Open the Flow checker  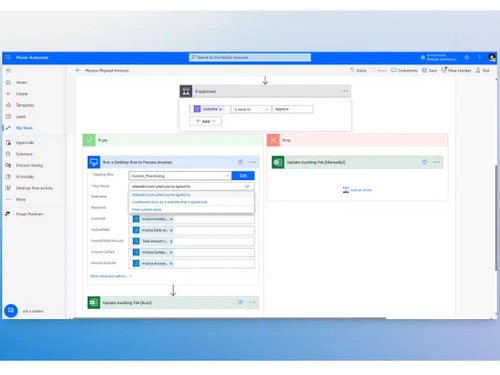pos(456,70)
